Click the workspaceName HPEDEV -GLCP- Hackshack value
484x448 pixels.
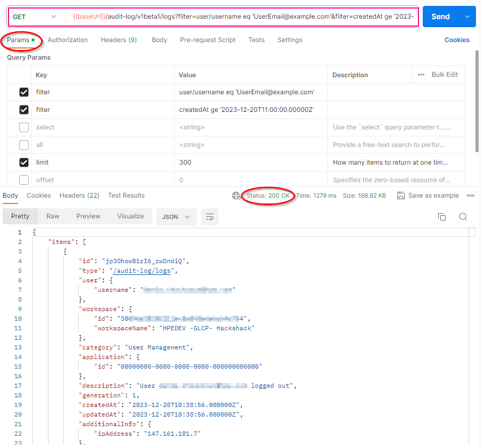pyautogui.click(x=207, y=329)
